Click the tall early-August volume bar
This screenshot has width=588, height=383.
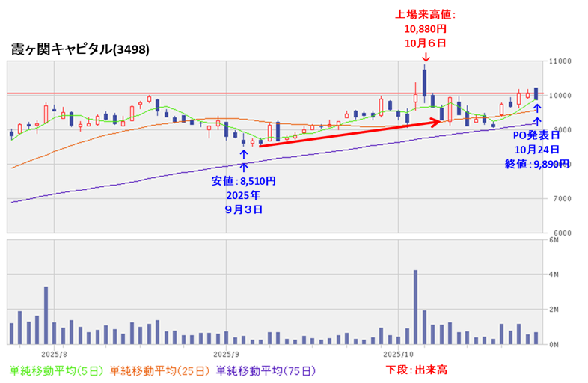46,315
